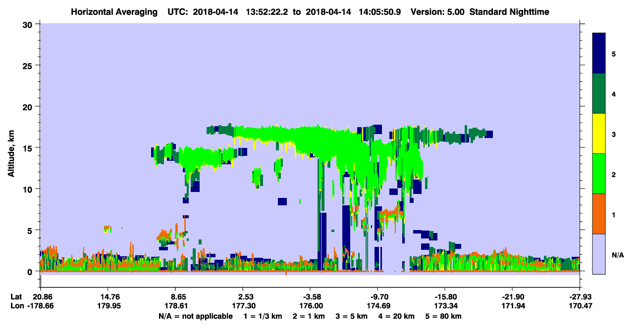Select the yellow colorbar segment labeled 3
This screenshot has height=330, width=644.
(599, 134)
